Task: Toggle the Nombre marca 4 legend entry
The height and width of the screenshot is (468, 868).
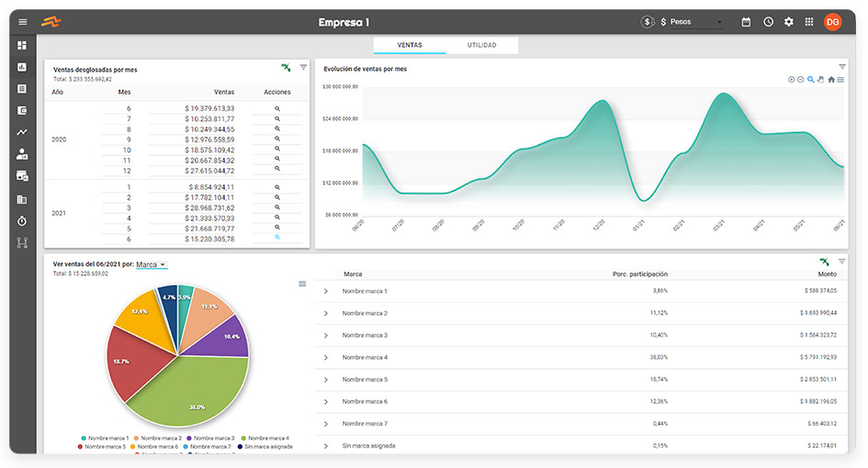Action: [x=265, y=438]
